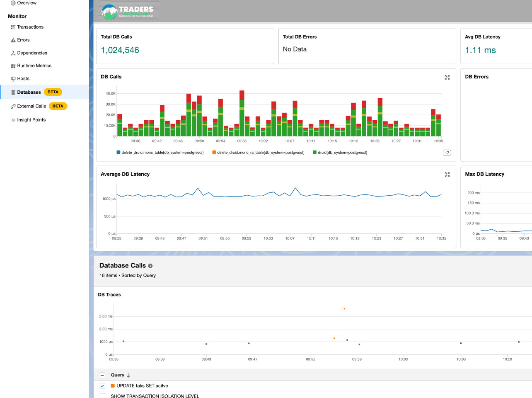Click the Traders logo in header
This screenshot has height=398, width=532.
click(x=128, y=12)
